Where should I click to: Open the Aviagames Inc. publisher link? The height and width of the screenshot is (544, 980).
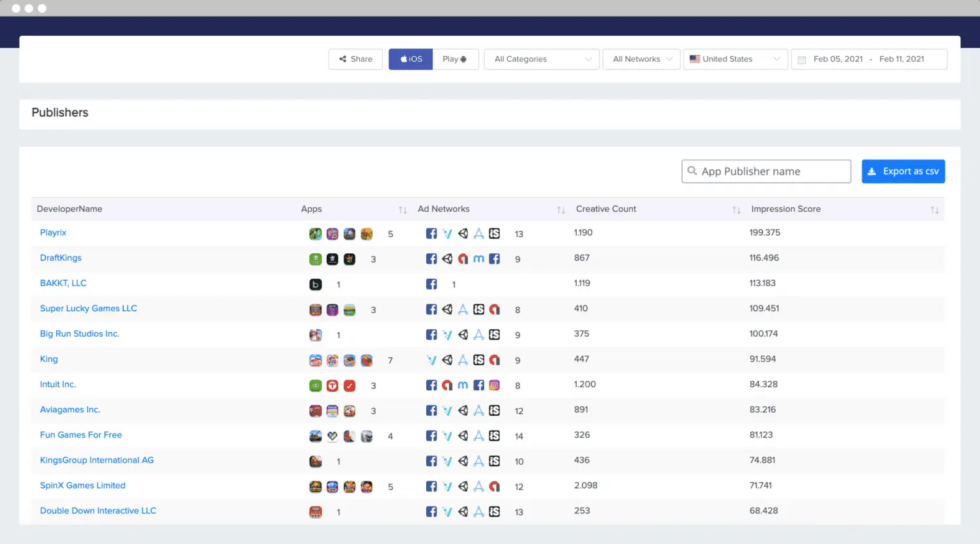70,409
